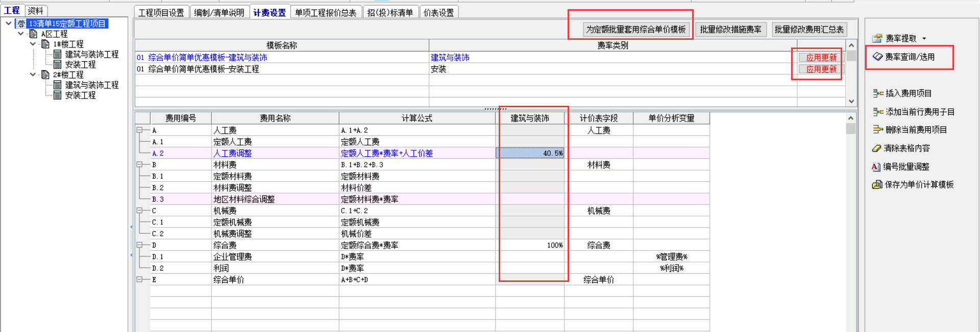Image resolution: width=980 pixels, height=332 pixels.
Task: Open the 单项工程报价总表 tab
Action: (326, 12)
